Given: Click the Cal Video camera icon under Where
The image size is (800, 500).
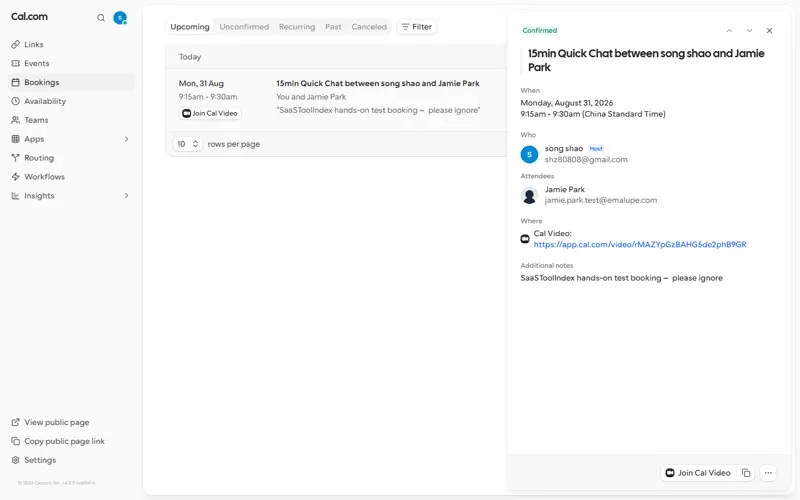Looking at the screenshot, I should pos(525,239).
